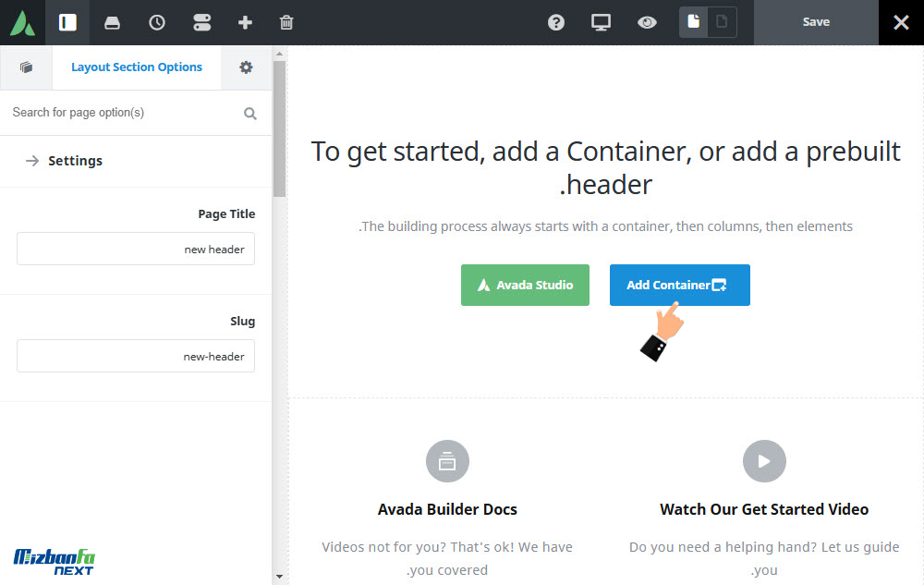Toggle the sidebar panel icon
Screen dimensions: 924x585
click(x=67, y=22)
